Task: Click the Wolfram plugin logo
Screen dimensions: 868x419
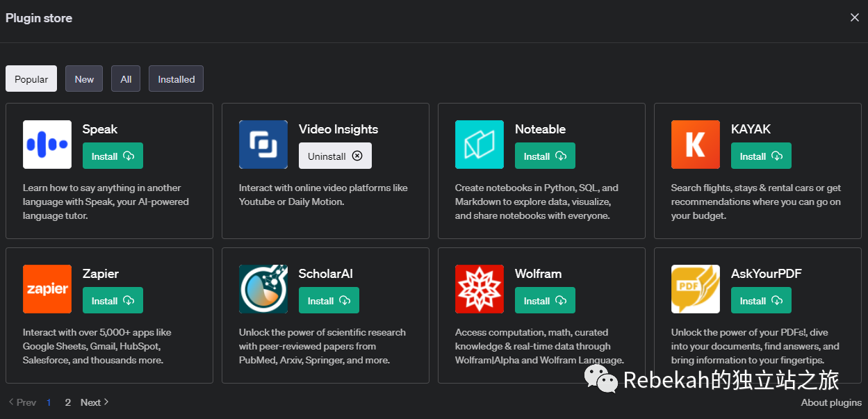Action: [x=480, y=289]
